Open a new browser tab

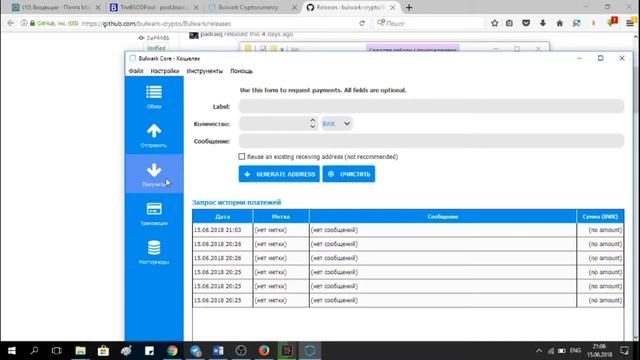point(409,7)
